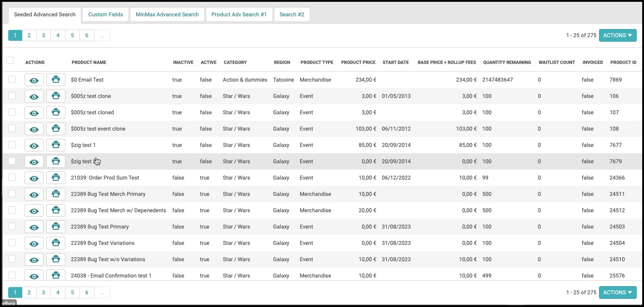Image resolution: width=644 pixels, height=307 pixels.
Task: Print 22389 Bug Test Variations row
Action: pyautogui.click(x=56, y=244)
